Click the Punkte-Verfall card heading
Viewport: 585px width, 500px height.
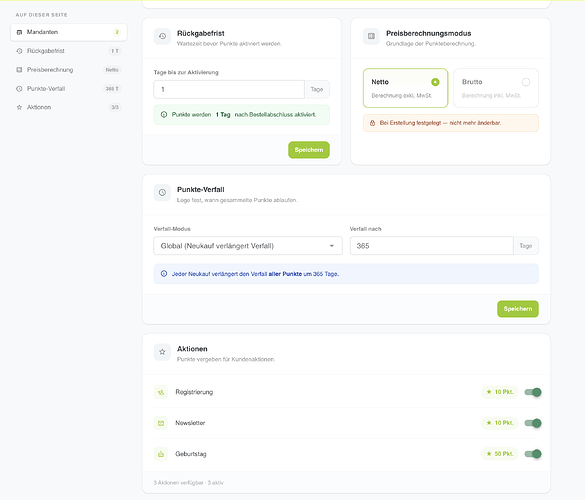click(x=201, y=190)
